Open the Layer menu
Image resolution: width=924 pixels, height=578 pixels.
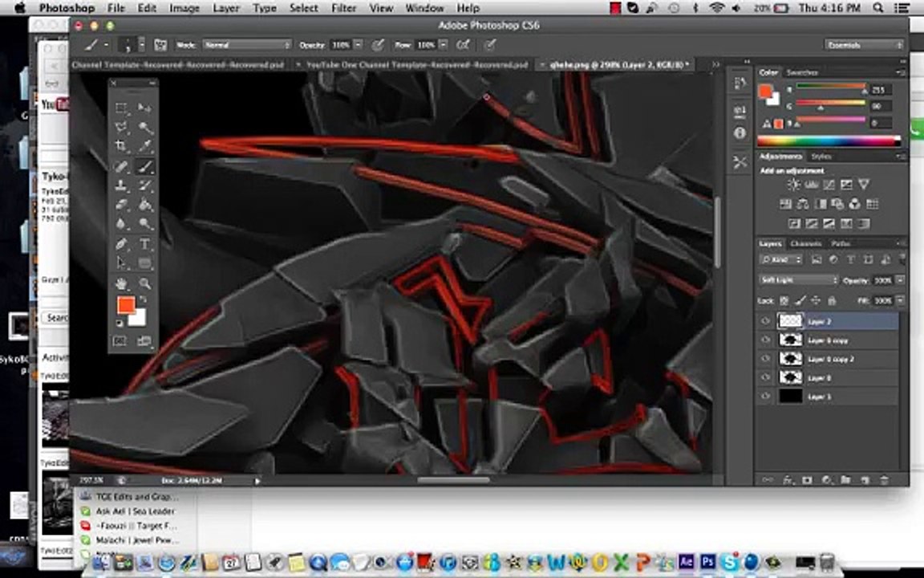click(225, 8)
